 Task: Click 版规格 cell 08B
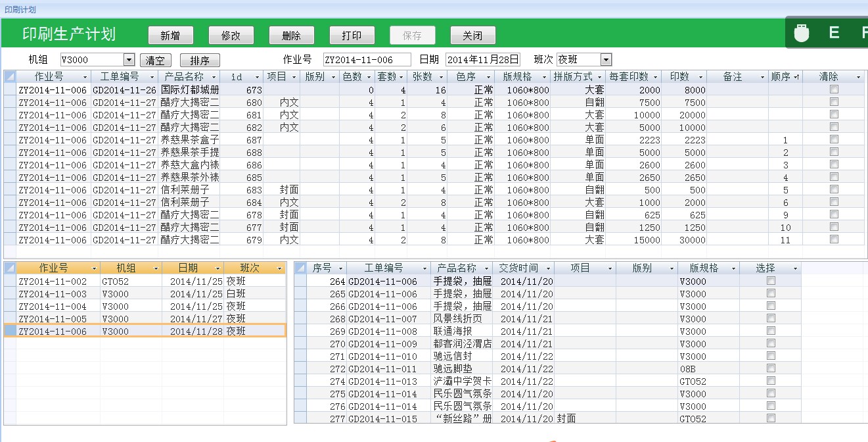(709, 368)
